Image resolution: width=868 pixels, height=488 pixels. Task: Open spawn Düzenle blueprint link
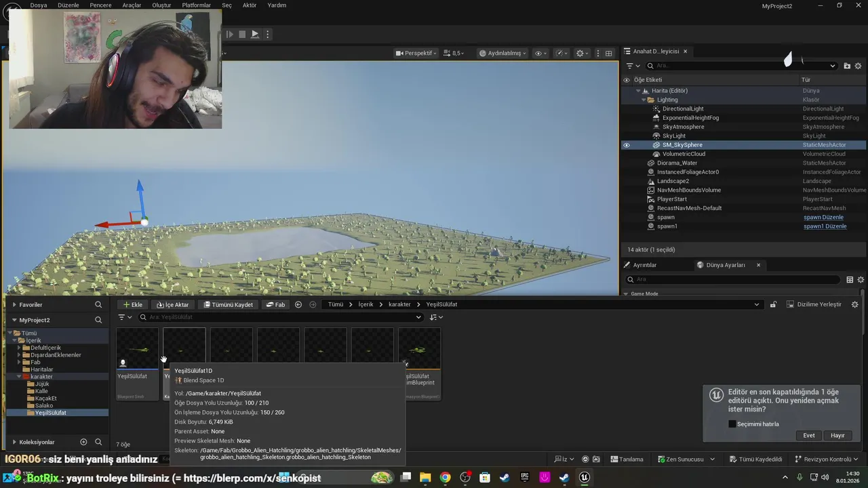pos(823,218)
